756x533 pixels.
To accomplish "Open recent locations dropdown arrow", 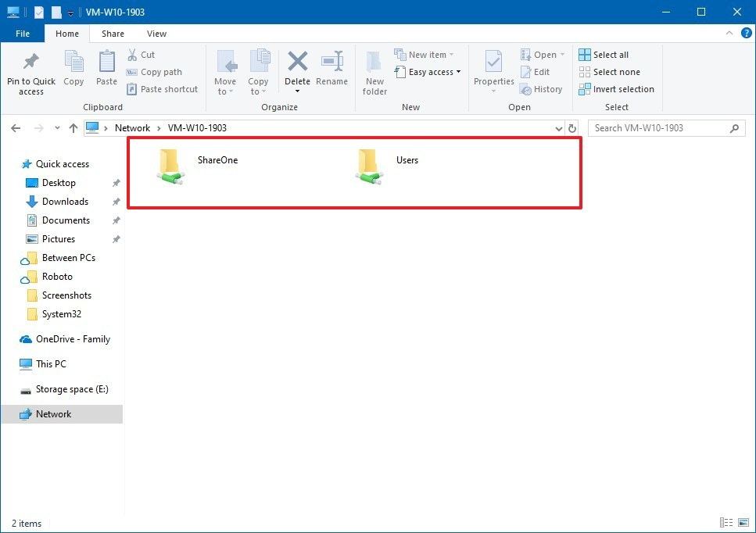I will pyautogui.click(x=57, y=127).
